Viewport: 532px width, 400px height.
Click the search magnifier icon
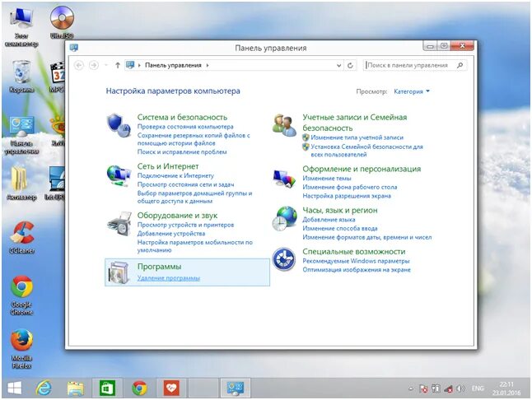(x=460, y=65)
